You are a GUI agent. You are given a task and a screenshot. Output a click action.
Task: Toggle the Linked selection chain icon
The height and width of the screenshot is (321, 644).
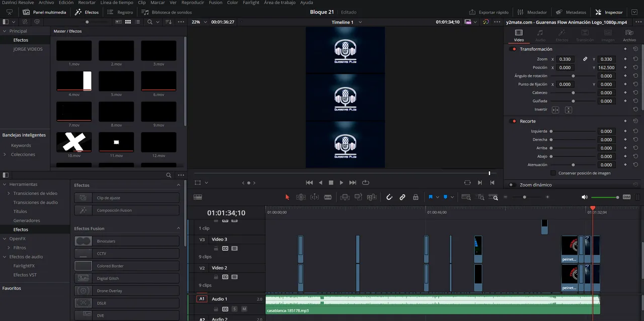click(x=403, y=197)
